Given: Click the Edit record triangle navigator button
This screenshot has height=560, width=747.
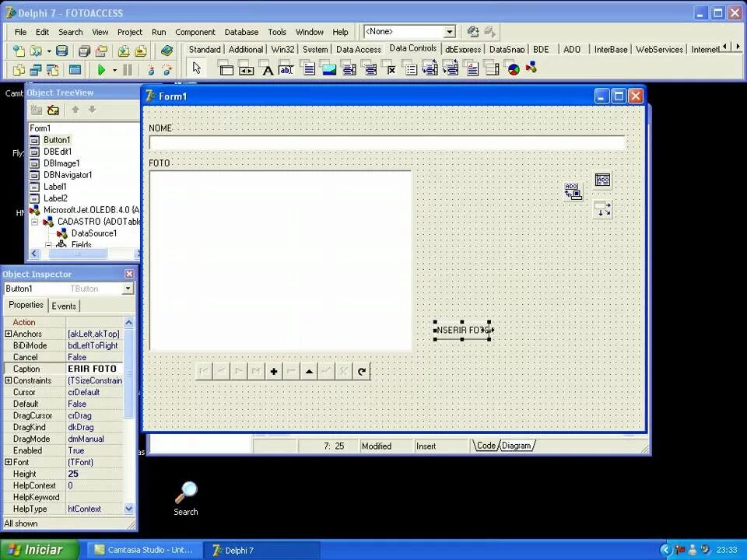Looking at the screenshot, I should (309, 372).
